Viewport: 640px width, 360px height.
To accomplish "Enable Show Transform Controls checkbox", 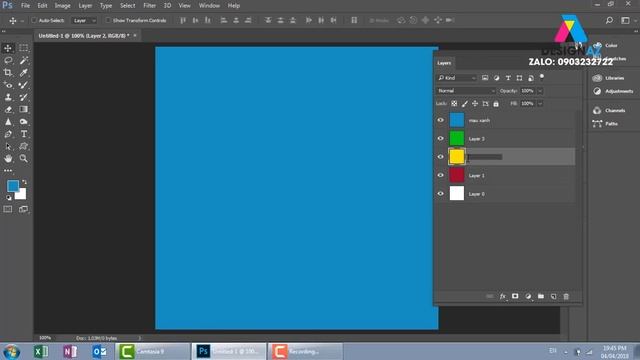I will pos(108,20).
